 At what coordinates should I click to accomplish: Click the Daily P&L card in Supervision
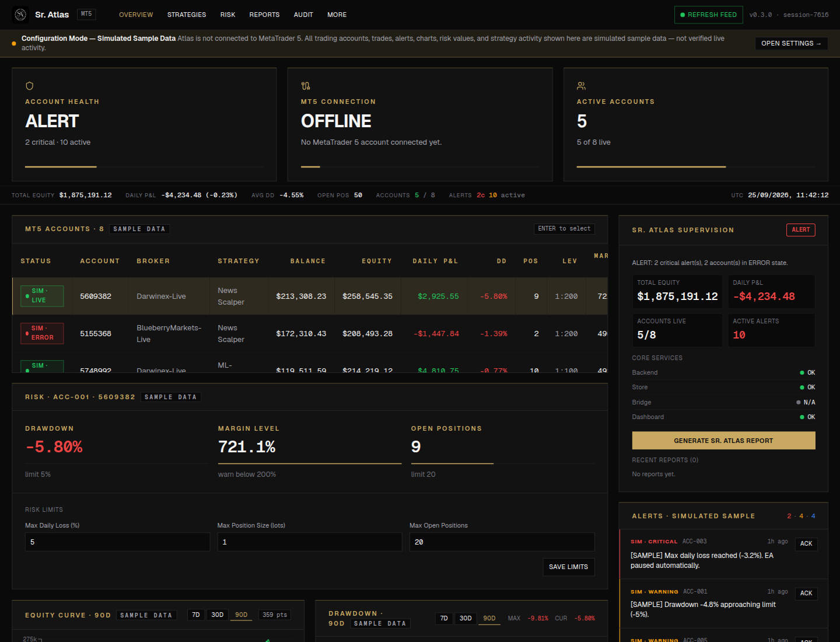click(x=772, y=291)
